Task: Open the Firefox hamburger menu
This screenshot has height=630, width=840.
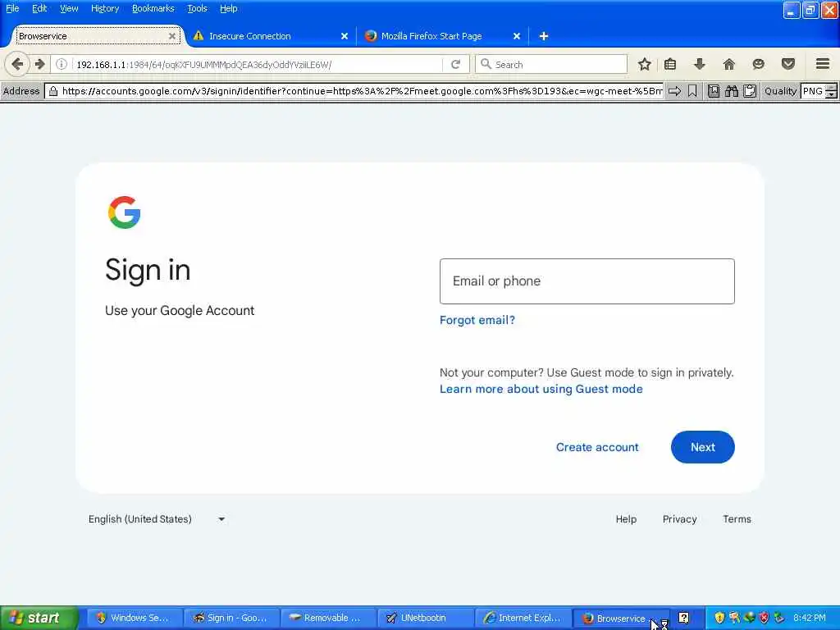Action: [823, 64]
